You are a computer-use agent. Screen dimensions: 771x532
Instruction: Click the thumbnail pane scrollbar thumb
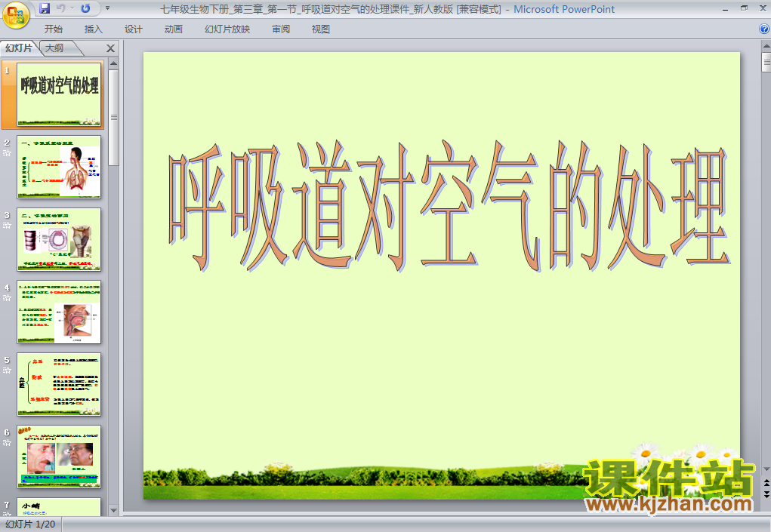113,118
